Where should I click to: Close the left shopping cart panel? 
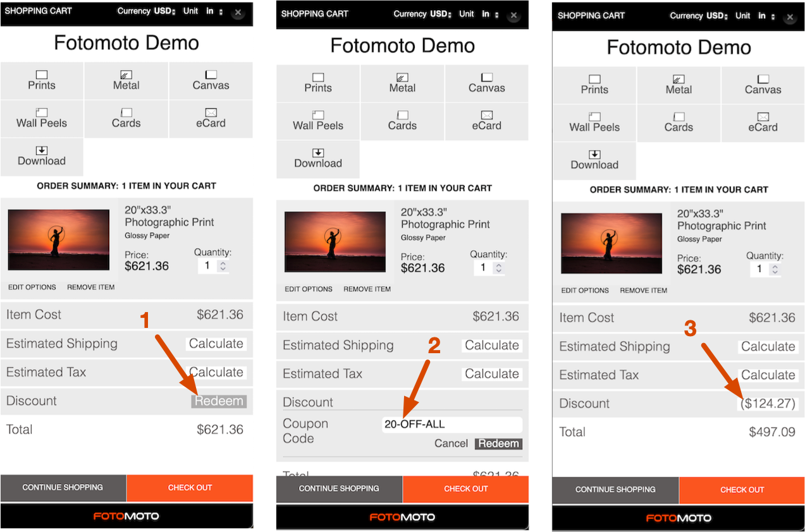238,13
